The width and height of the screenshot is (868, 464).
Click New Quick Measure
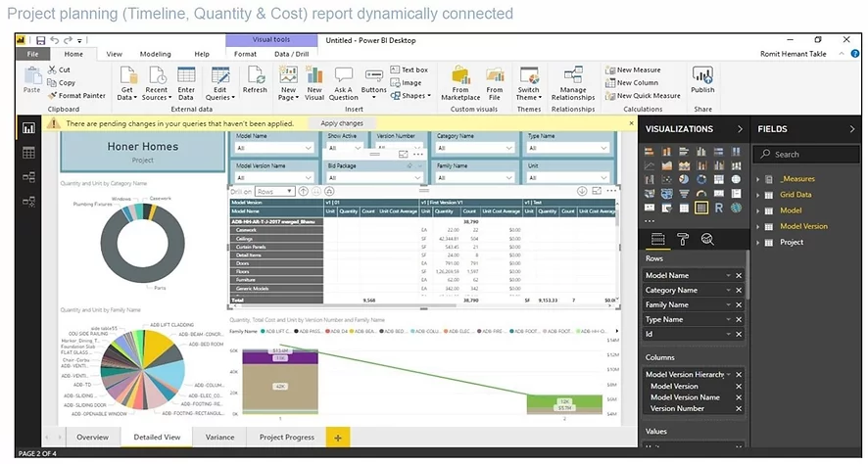coord(643,96)
